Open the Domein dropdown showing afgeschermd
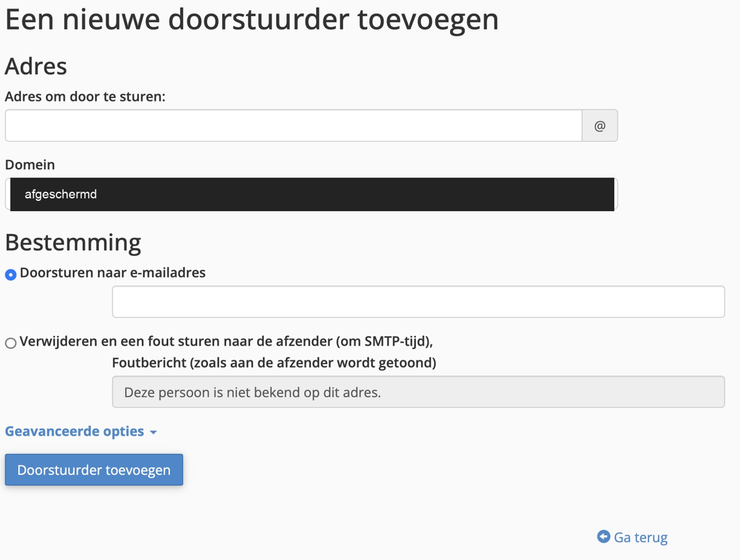 tap(311, 194)
